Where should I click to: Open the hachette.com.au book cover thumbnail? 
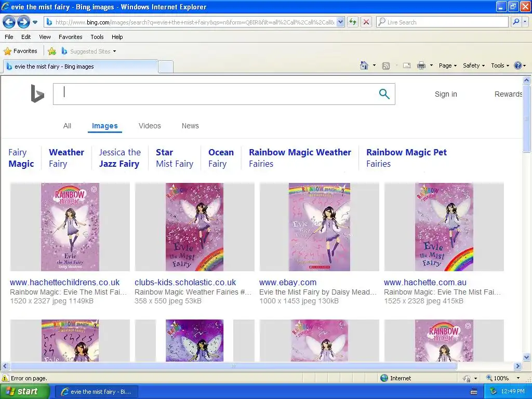444,227
